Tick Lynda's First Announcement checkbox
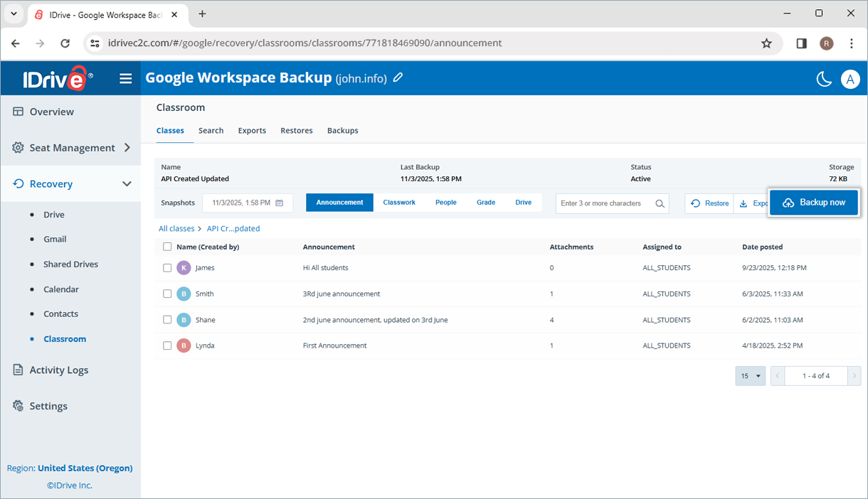868x499 pixels. tap(167, 345)
